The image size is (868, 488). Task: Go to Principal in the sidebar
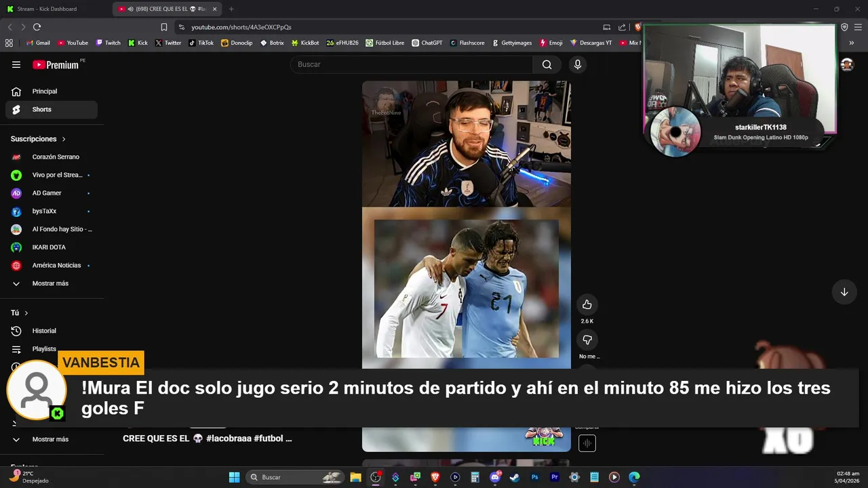51,91
